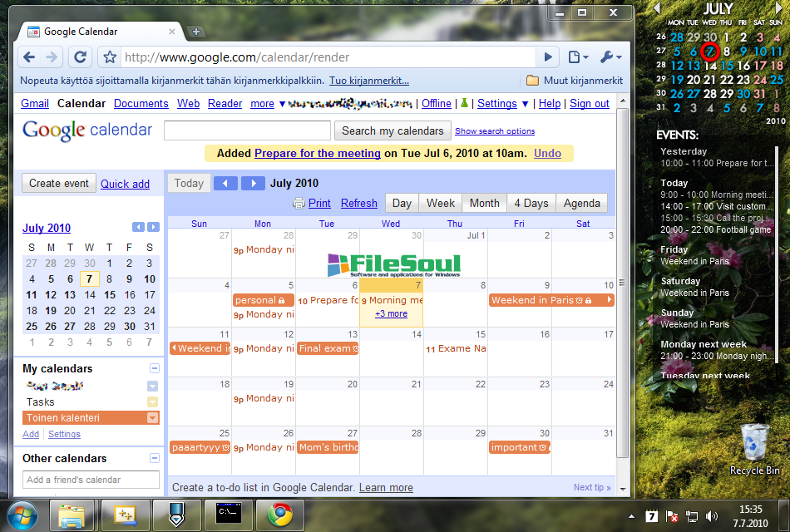The height and width of the screenshot is (532, 790).
Task: Collapse the My calendars section
Action: (154, 368)
